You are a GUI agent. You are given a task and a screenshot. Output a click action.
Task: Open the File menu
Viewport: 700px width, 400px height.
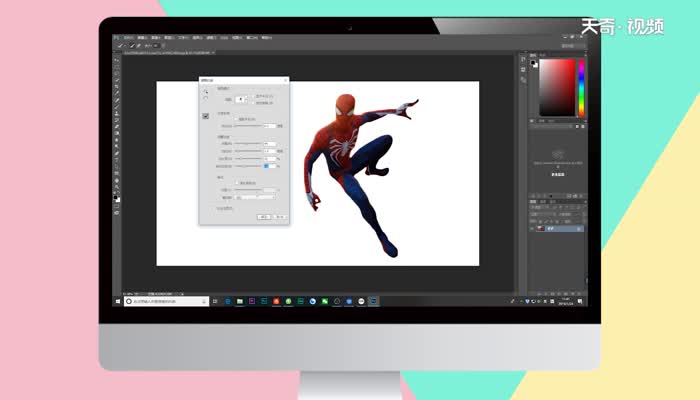[x=129, y=38]
